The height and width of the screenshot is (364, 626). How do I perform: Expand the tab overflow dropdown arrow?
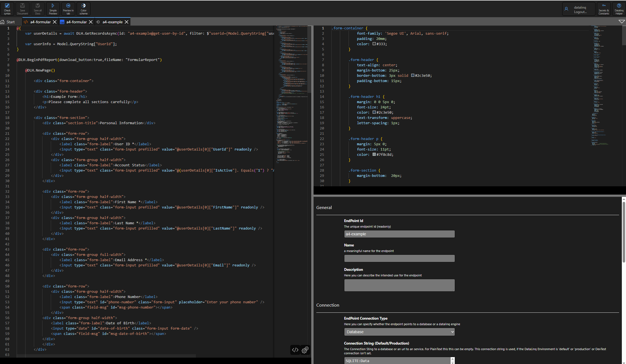(x=622, y=22)
